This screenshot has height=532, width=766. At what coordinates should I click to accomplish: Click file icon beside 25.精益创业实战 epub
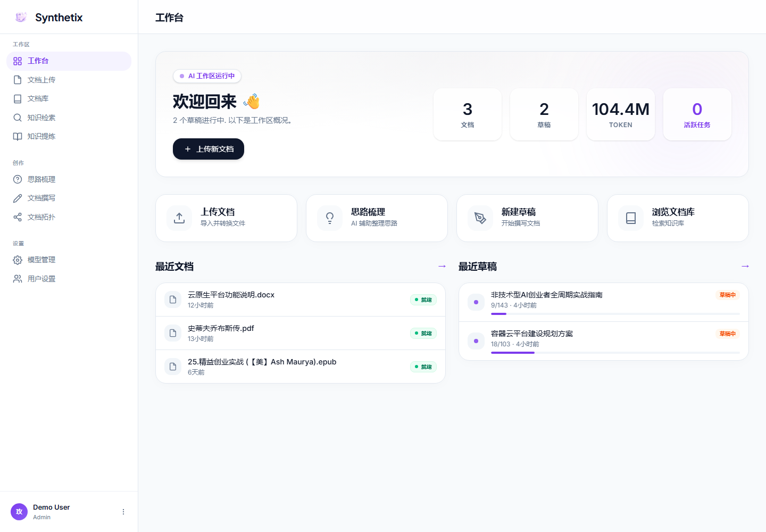(173, 367)
